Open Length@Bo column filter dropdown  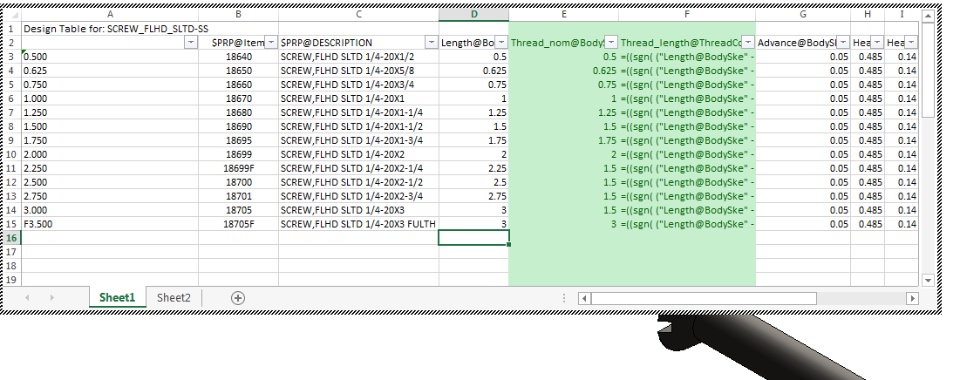[x=501, y=42]
